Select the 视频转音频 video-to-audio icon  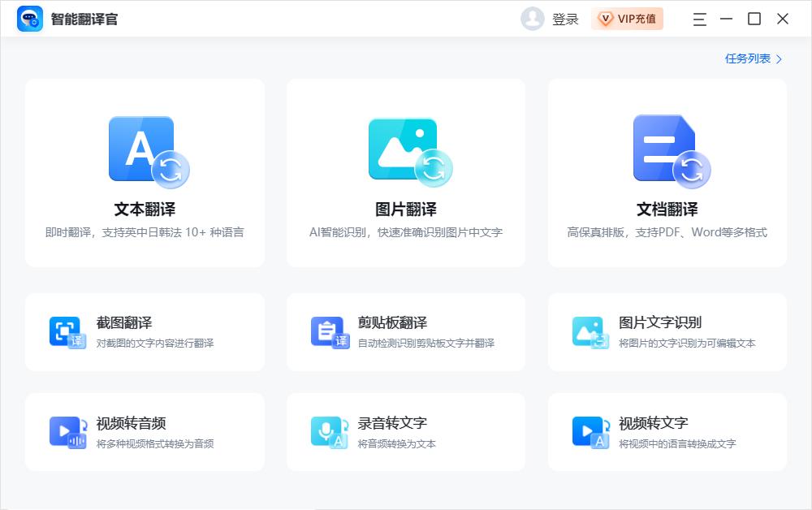click(x=67, y=431)
